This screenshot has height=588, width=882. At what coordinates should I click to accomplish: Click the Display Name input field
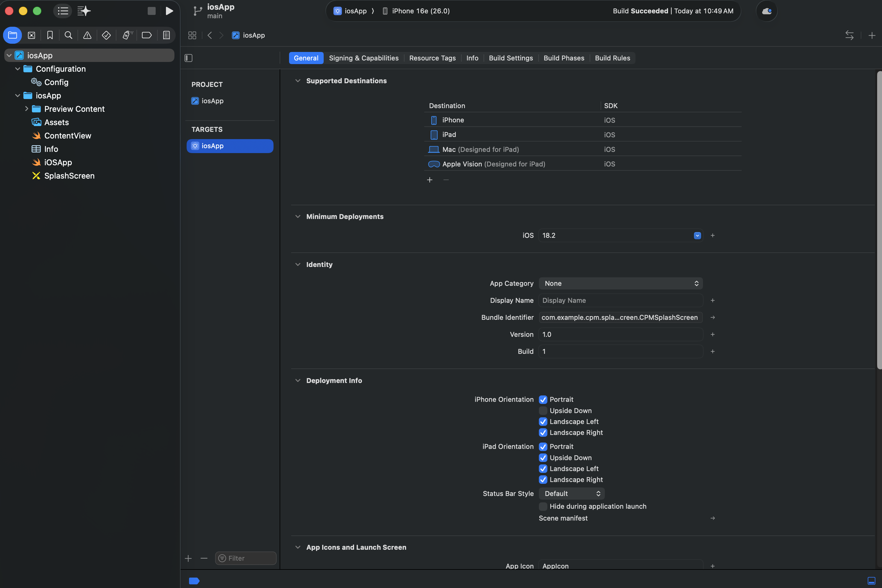pyautogui.click(x=620, y=300)
